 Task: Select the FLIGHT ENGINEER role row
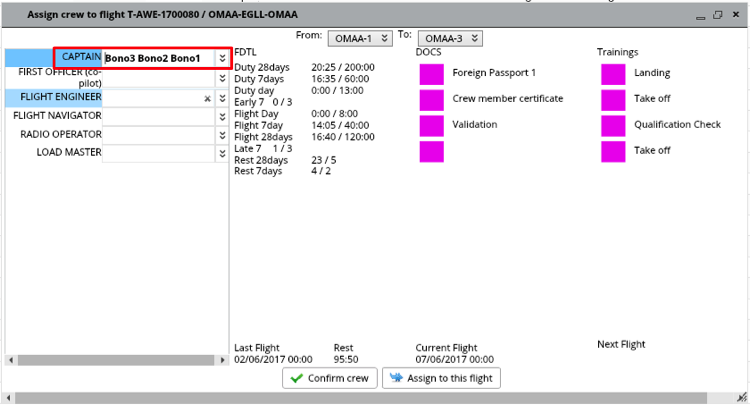pos(54,98)
